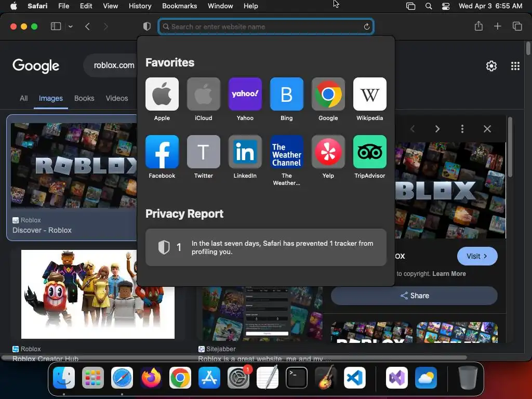Open Google quick settings gear

click(x=491, y=66)
